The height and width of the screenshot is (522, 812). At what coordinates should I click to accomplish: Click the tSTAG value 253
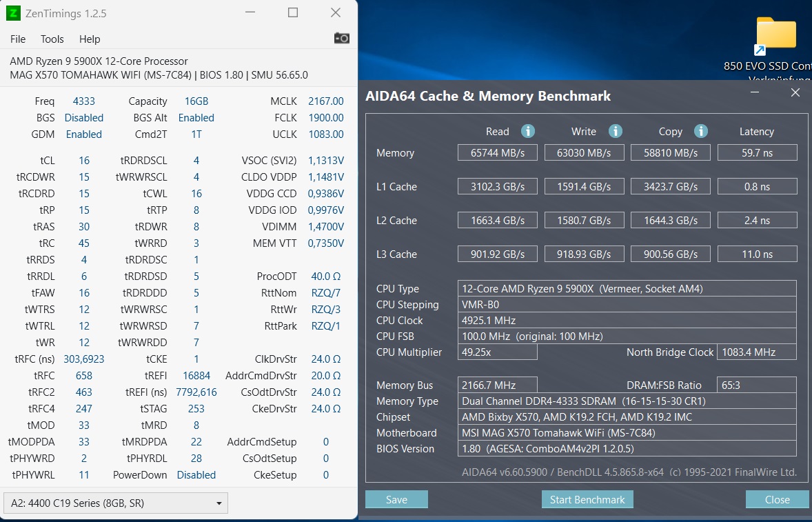pos(196,409)
